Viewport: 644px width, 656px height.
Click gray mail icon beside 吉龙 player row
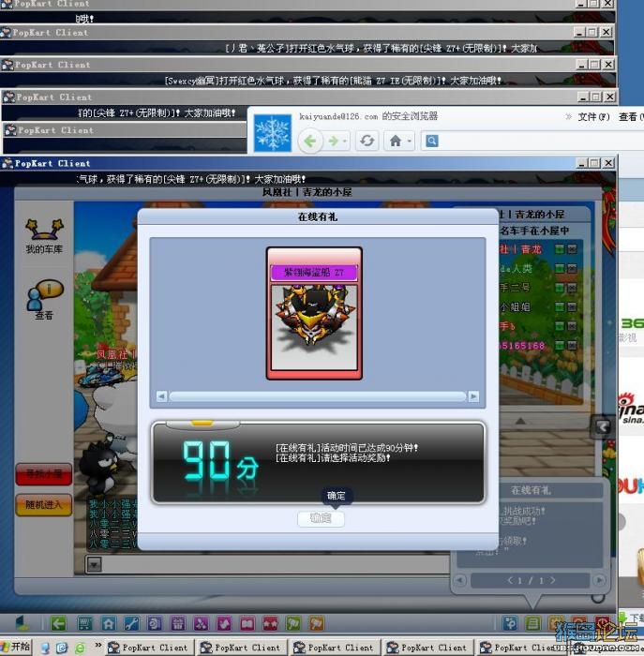[x=573, y=249]
